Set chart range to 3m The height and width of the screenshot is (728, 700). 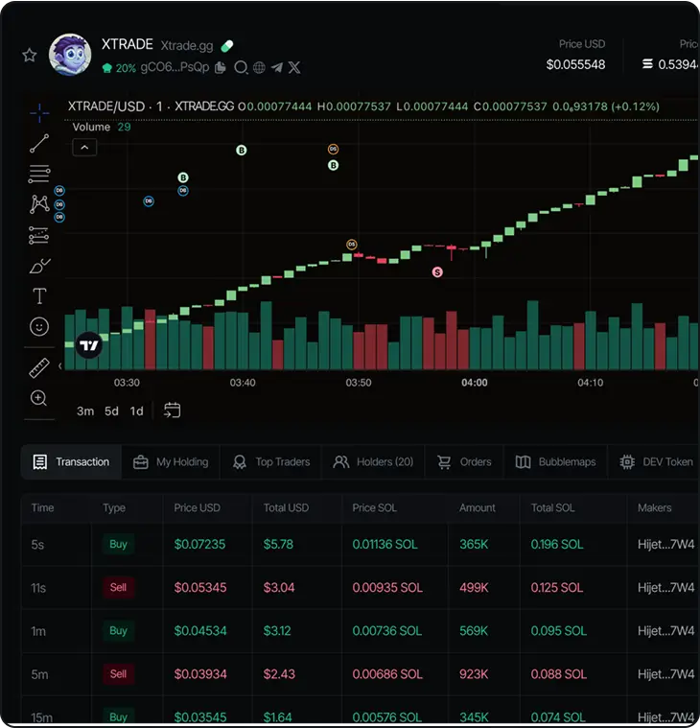(x=85, y=411)
